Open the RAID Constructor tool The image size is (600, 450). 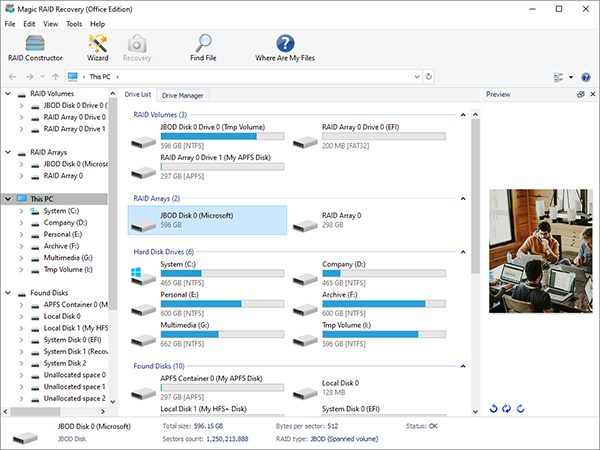pos(35,48)
